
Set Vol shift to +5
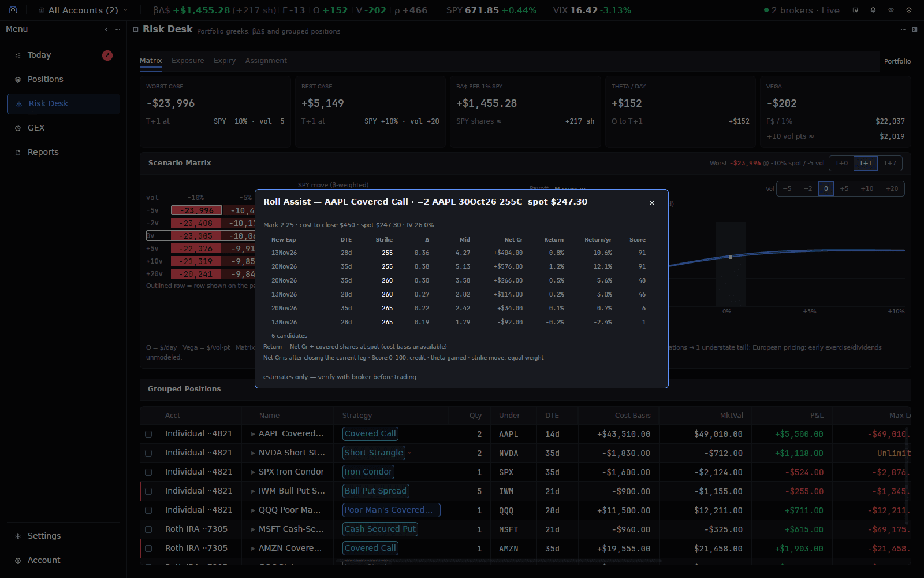tap(844, 188)
